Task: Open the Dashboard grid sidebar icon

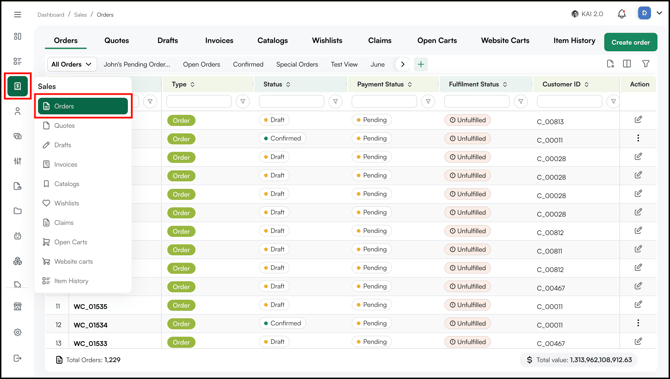Action: (x=18, y=36)
